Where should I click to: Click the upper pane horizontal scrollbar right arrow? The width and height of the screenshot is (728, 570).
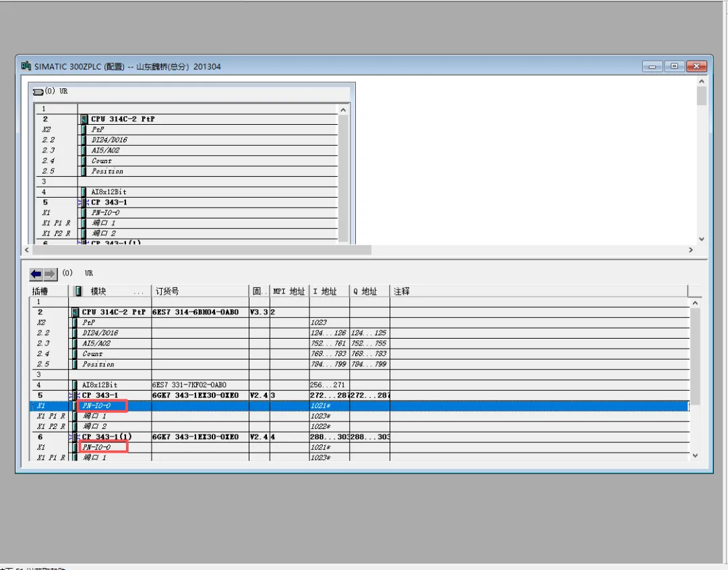(691, 250)
